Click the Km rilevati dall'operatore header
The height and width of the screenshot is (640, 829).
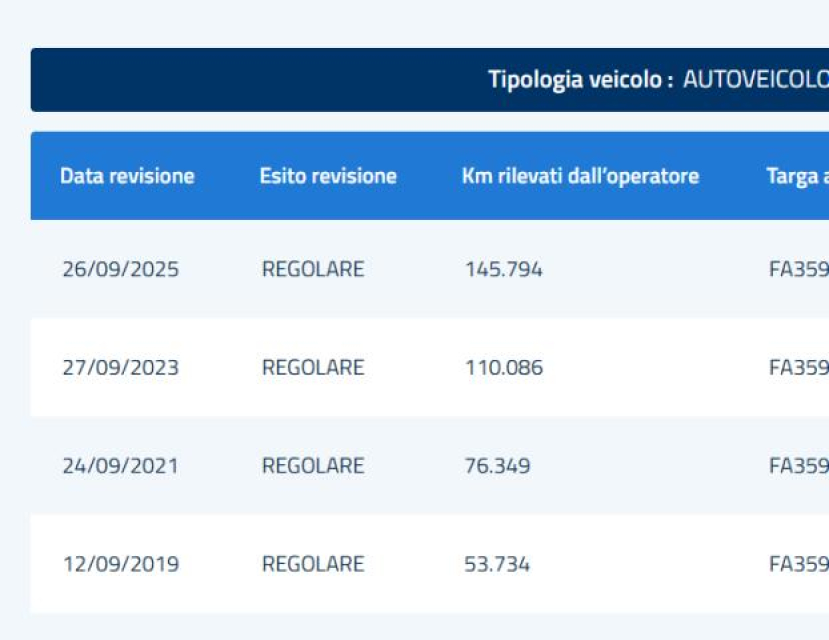coord(580,176)
